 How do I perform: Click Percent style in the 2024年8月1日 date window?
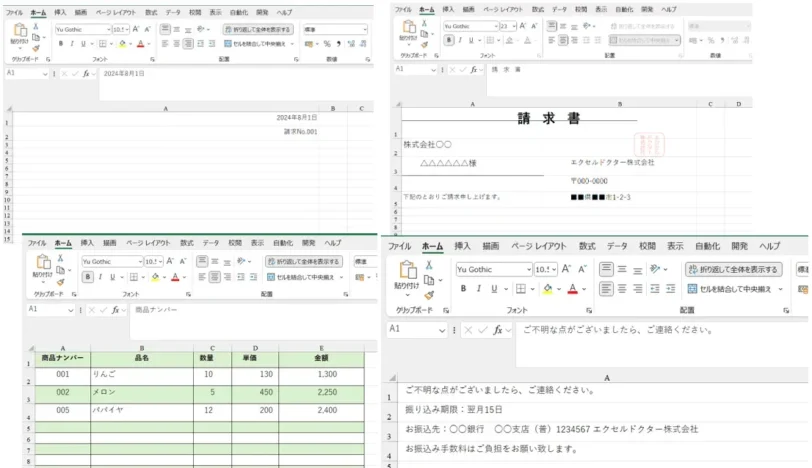coord(327,44)
